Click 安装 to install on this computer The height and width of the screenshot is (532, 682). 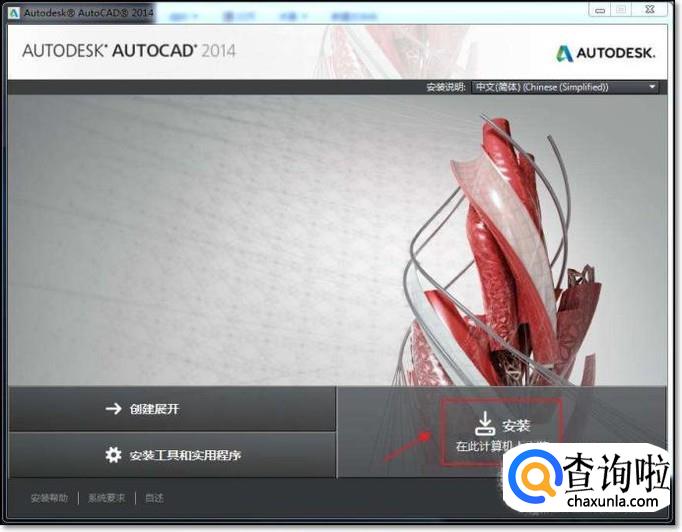tap(501, 432)
